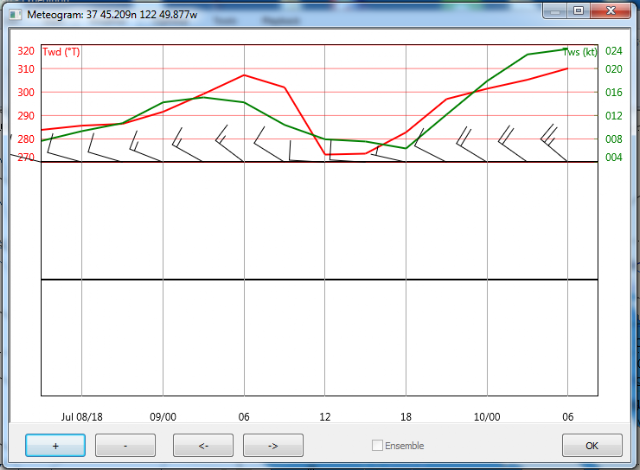Click the red wind direction peak at 06
This screenshot has height=470, width=640.
244,75
